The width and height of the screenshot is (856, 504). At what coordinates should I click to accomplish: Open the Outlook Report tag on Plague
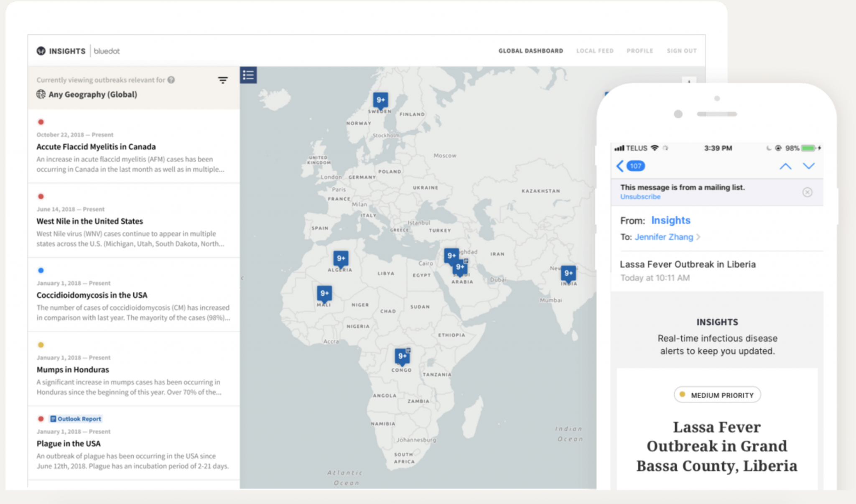[76, 419]
